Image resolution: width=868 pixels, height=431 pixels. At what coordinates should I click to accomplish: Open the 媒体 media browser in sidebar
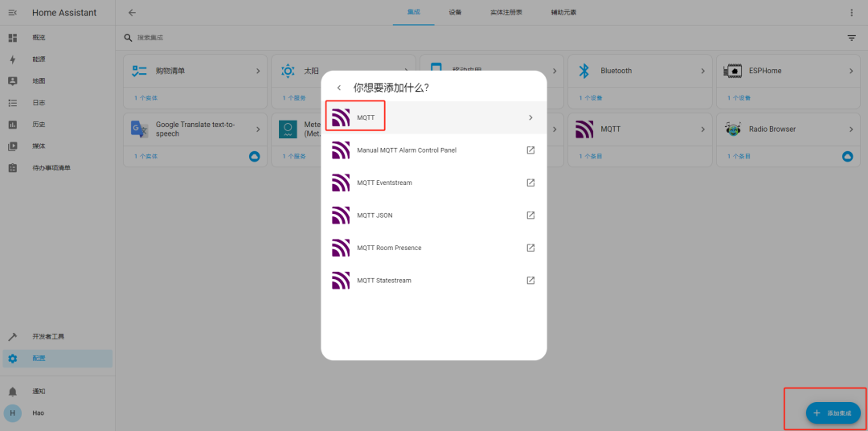pyautogui.click(x=58, y=146)
